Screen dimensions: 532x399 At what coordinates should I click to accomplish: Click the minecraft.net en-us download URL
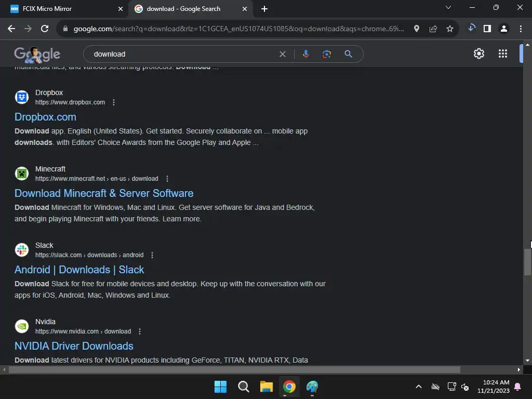[x=97, y=179]
